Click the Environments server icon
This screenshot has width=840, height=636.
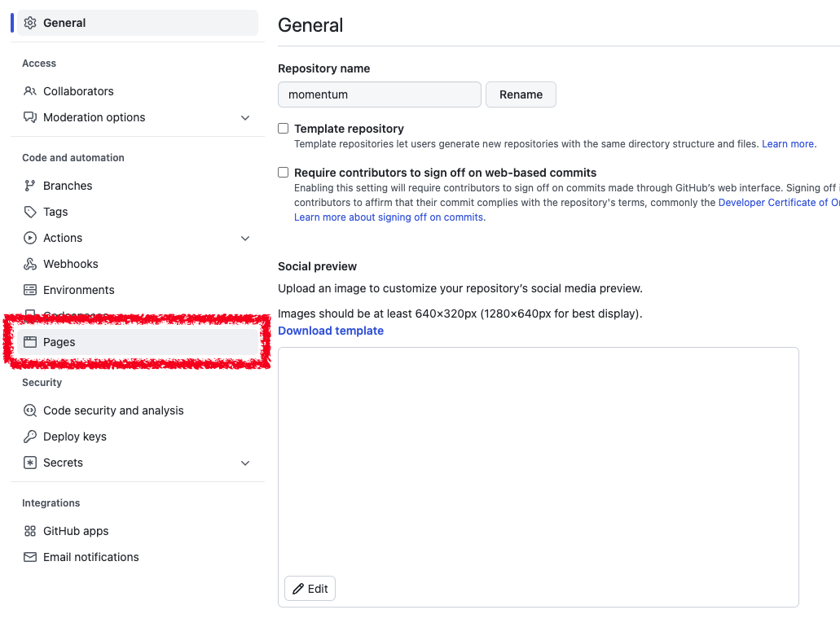(x=30, y=290)
